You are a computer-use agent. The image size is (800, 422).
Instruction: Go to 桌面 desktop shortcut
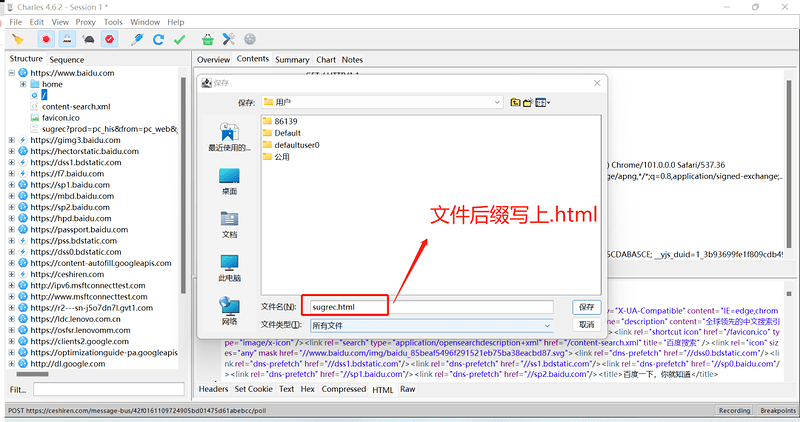tap(229, 181)
